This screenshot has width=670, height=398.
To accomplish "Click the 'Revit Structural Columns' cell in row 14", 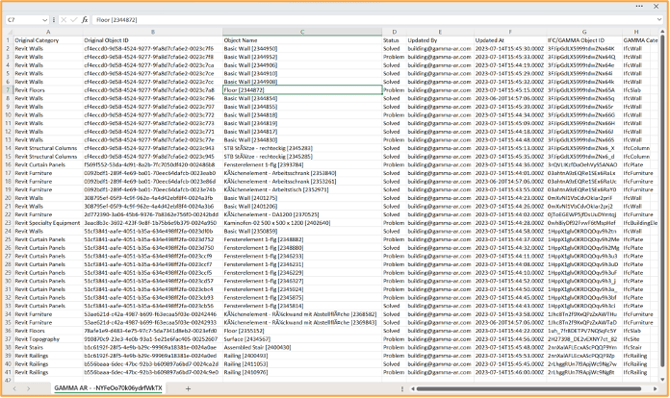I will (48, 148).
